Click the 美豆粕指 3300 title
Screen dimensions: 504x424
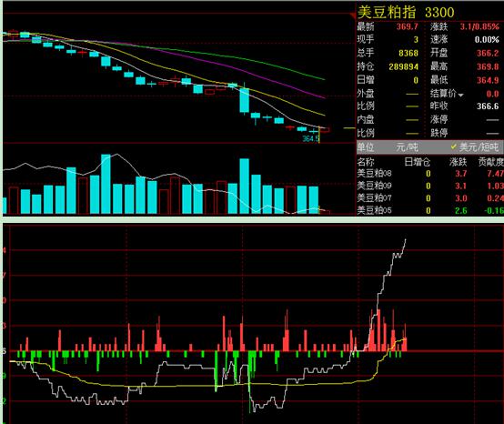pyautogui.click(x=406, y=12)
